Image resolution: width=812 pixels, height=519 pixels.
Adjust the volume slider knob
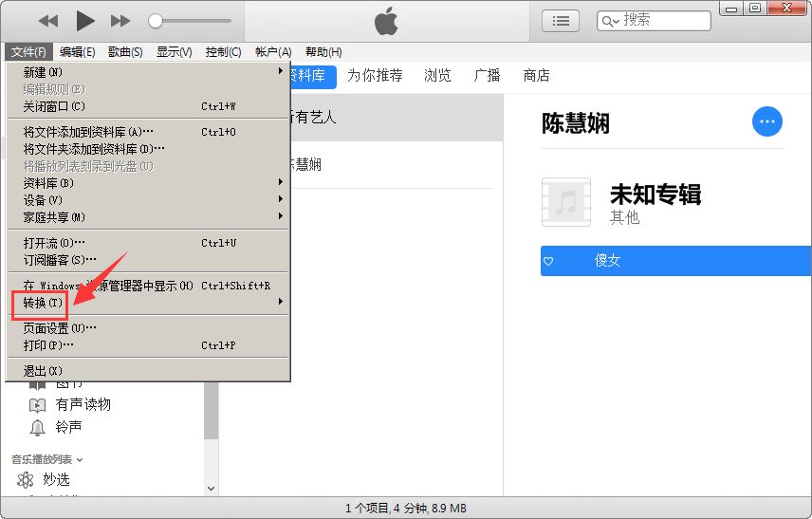point(156,21)
